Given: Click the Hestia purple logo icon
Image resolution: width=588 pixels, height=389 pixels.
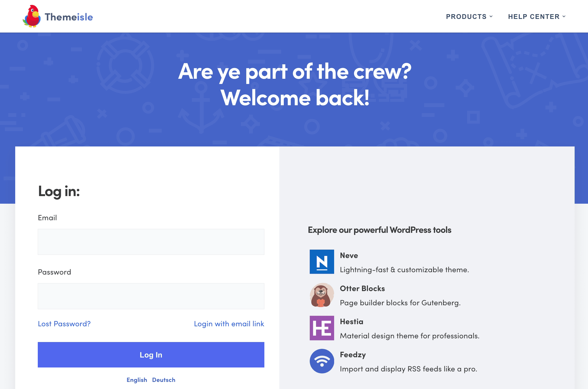Looking at the screenshot, I should point(322,328).
